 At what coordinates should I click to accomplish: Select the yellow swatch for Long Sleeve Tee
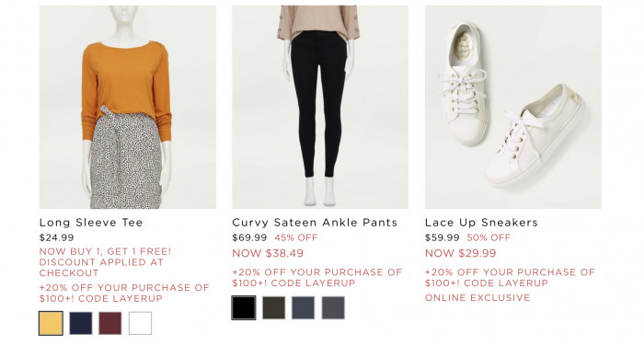click(51, 323)
